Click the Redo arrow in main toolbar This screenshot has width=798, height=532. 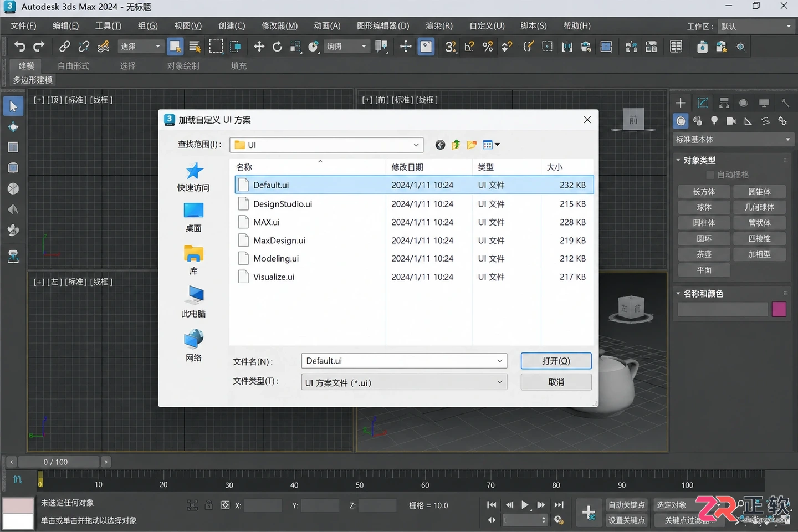click(39, 47)
